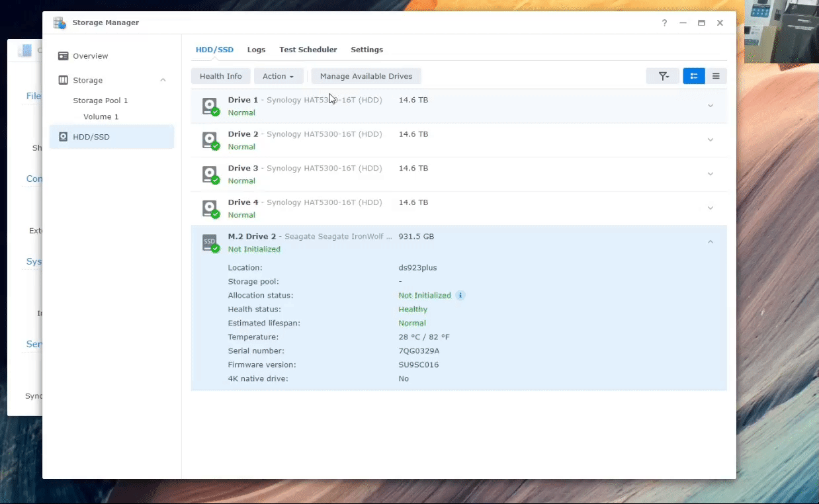
Task: Click the M.2 Drive 2 SSD icon
Action: (x=210, y=243)
